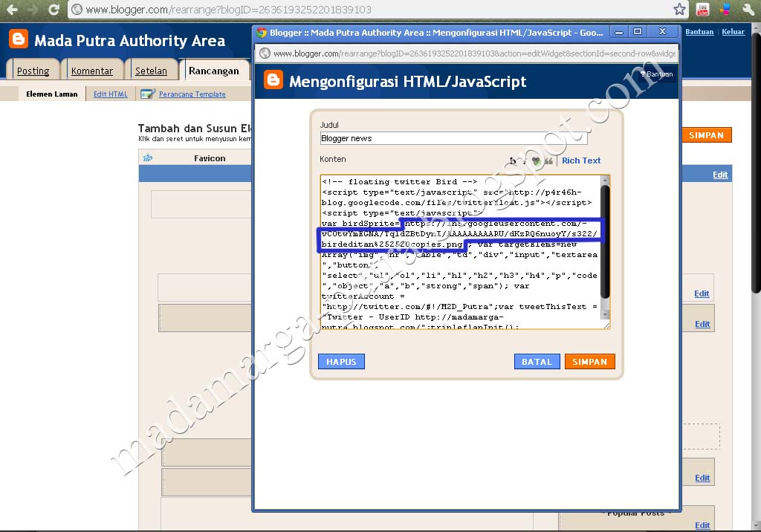This screenshot has width=761, height=532.
Task: Click the SIMPAN button on the background page
Action: tap(707, 135)
